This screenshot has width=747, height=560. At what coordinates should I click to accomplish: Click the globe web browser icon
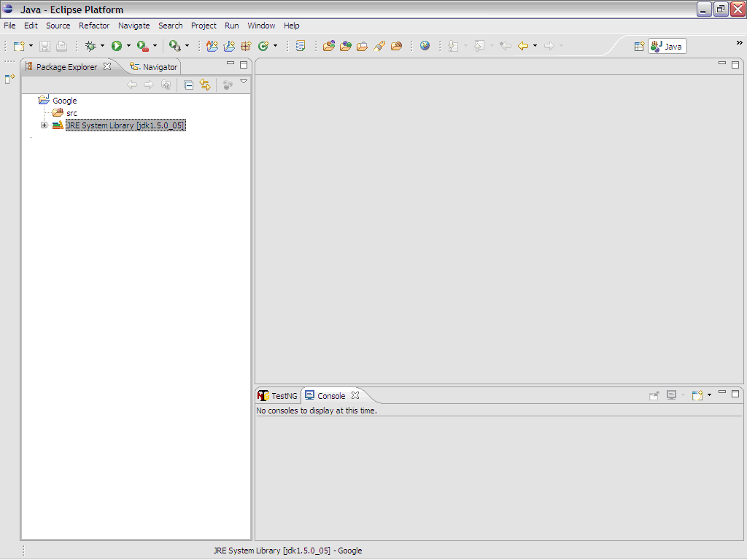pos(425,46)
